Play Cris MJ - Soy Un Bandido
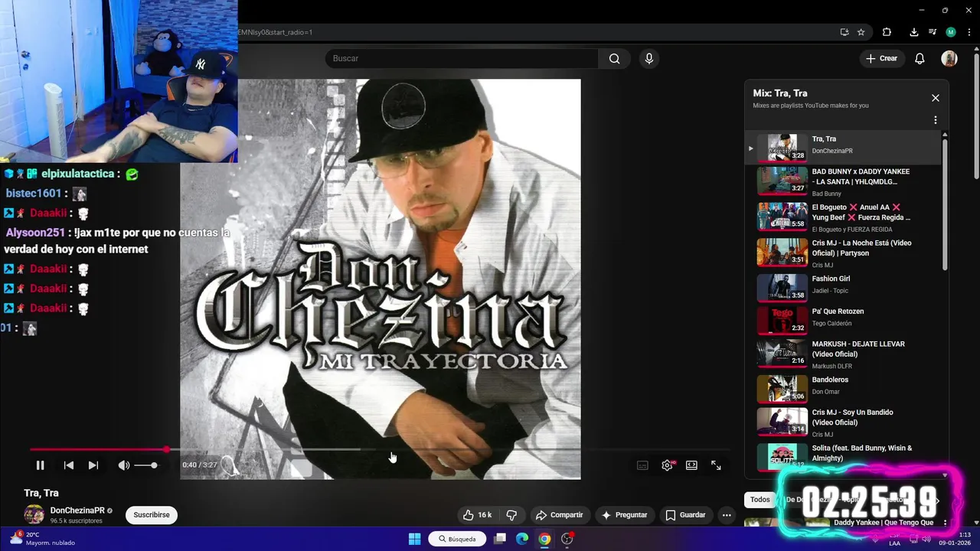Viewport: 980px width, 551px height. [x=842, y=422]
